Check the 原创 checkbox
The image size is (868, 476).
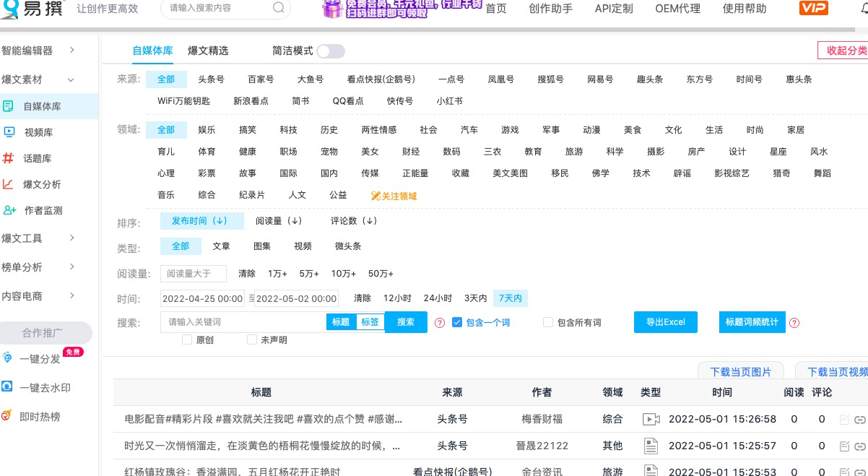(187, 339)
